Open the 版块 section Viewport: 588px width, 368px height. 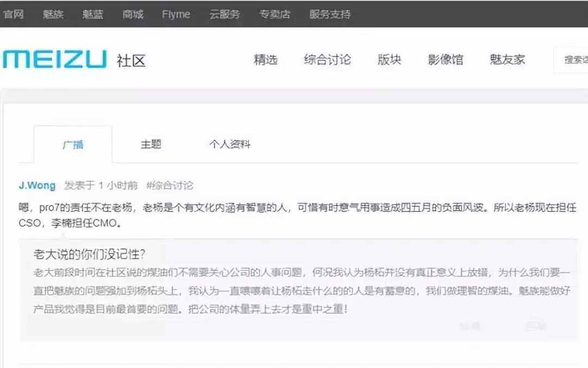tap(388, 60)
